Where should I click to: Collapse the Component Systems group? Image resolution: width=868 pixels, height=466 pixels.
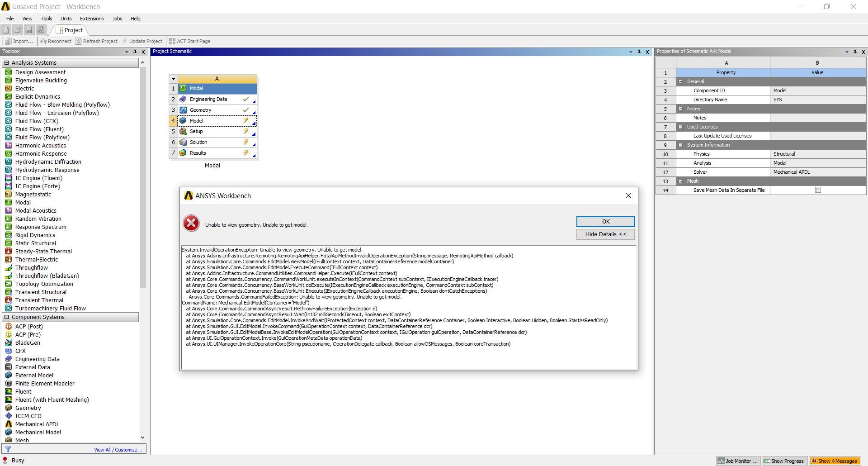pos(6,317)
